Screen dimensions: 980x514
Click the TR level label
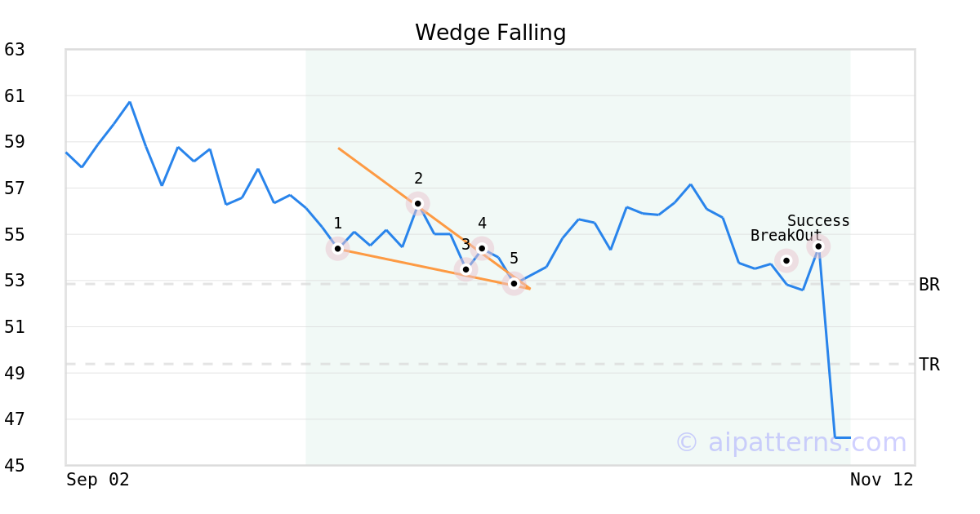(x=929, y=365)
